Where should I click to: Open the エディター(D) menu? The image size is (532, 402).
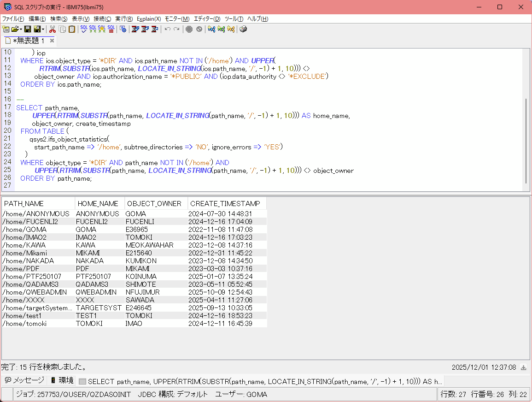(207, 19)
